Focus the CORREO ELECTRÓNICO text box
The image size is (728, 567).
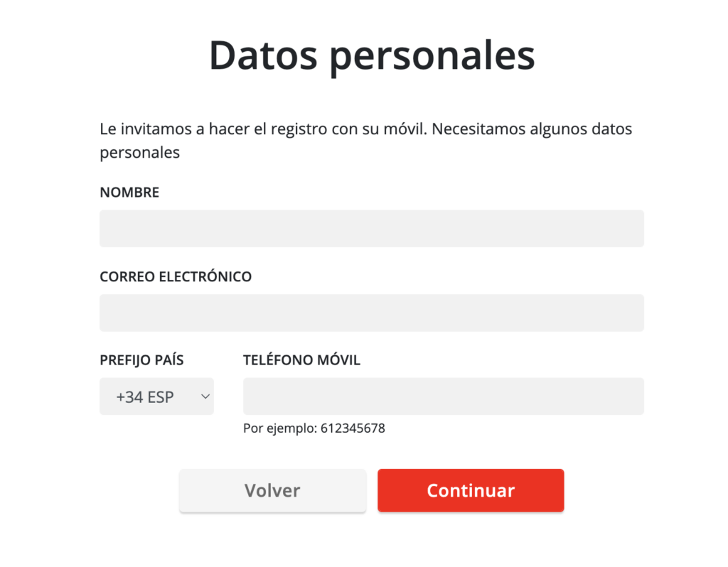click(x=371, y=313)
